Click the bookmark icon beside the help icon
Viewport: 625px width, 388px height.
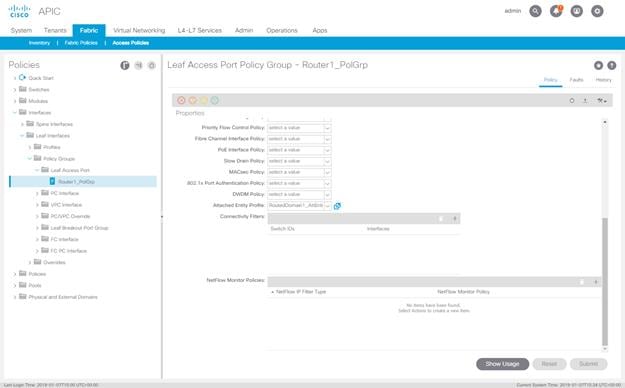(x=598, y=65)
